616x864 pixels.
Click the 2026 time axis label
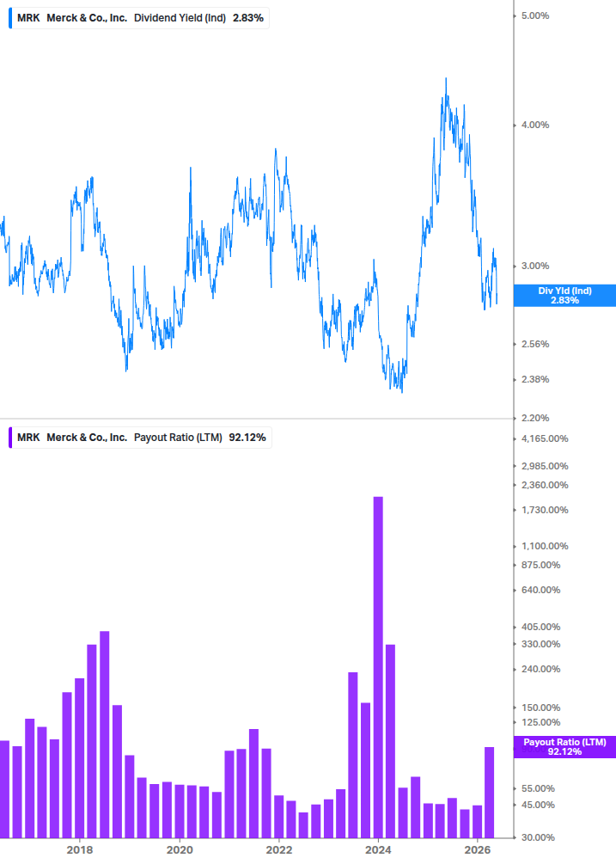(478, 849)
